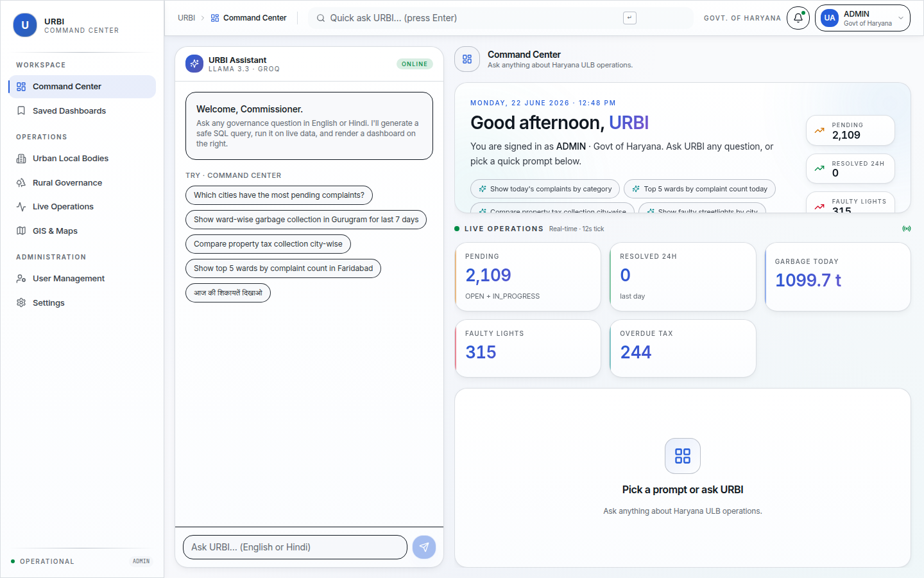Click the URBI Assistant sparkle icon

point(194,64)
